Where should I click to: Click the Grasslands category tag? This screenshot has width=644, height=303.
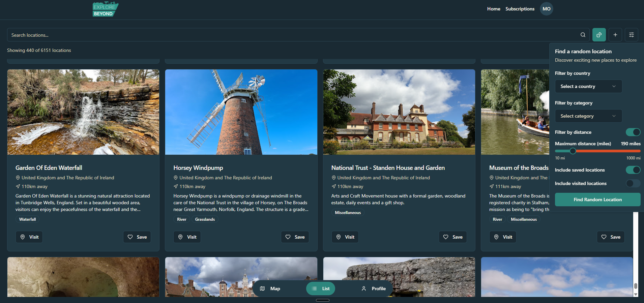(205, 219)
